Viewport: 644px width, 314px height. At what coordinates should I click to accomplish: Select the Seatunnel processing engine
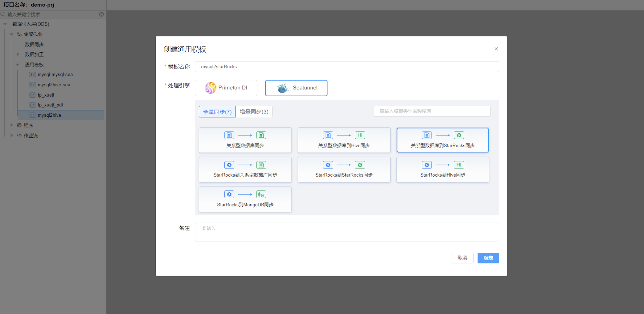[296, 88]
